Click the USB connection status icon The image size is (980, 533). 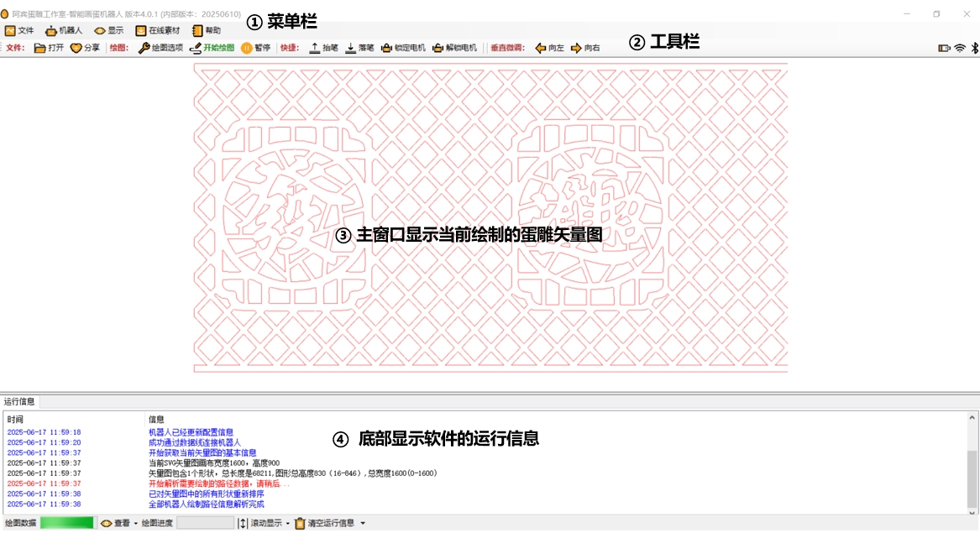tap(945, 48)
